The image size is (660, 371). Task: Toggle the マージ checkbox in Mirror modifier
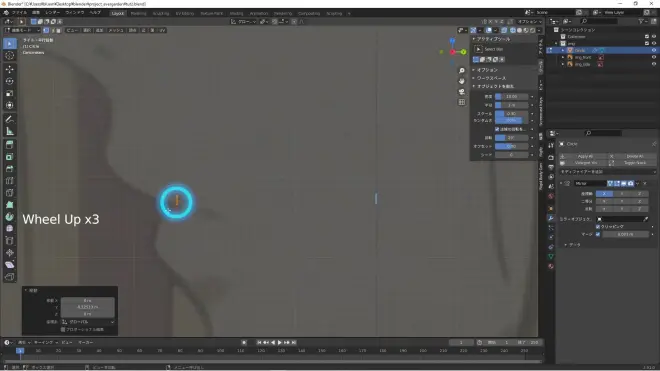(x=598, y=234)
